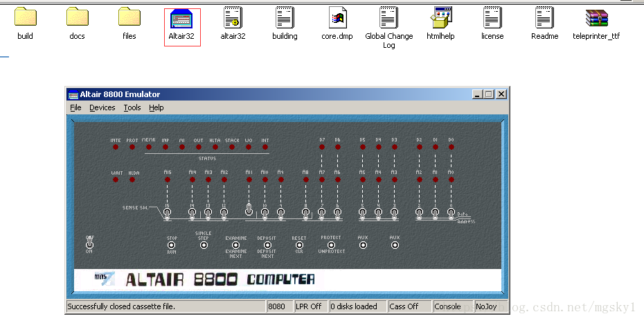Toggle address switch 0 on the panel
Image resolution: width=644 pixels, height=321 pixels.
point(451,211)
